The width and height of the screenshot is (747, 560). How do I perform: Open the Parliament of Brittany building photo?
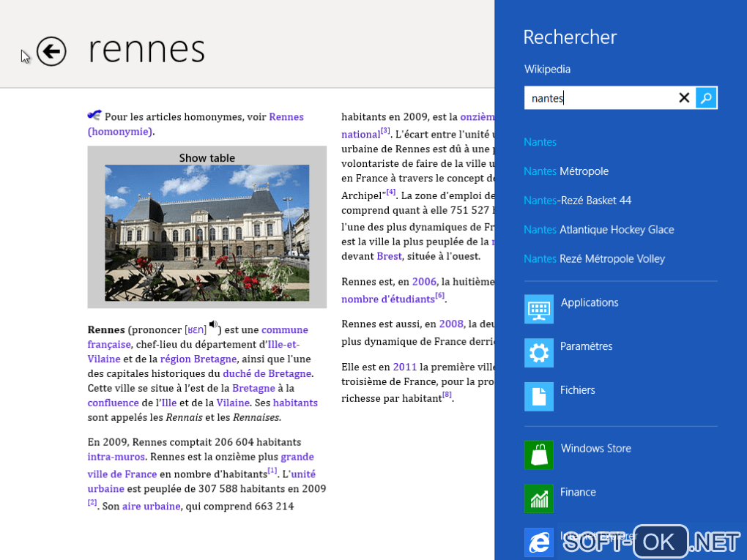click(x=207, y=233)
